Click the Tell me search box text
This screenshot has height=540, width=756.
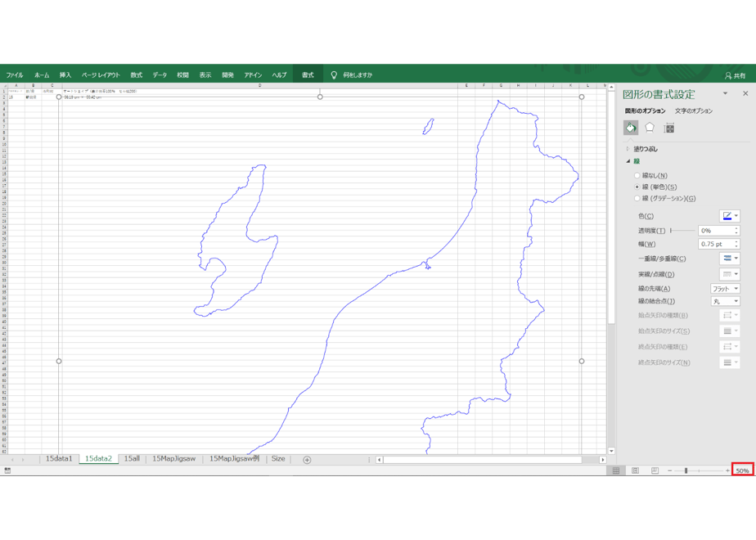coord(358,75)
